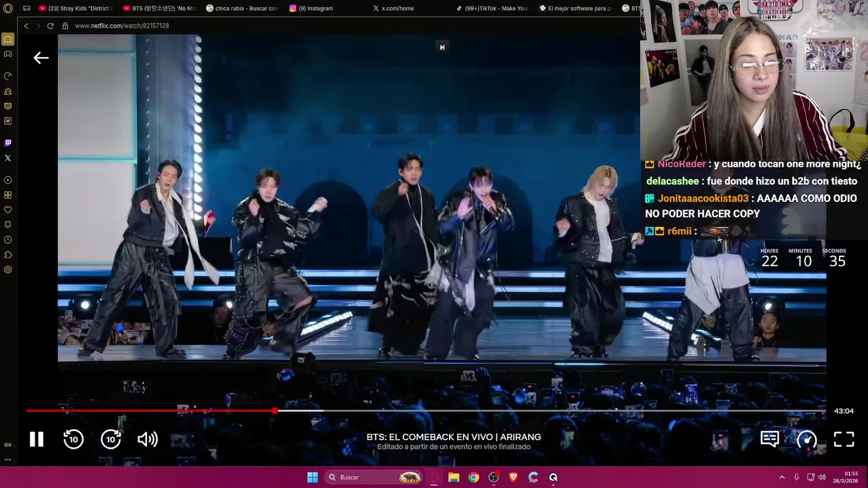
Task: Click the system volume tray icon
Action: click(822, 477)
